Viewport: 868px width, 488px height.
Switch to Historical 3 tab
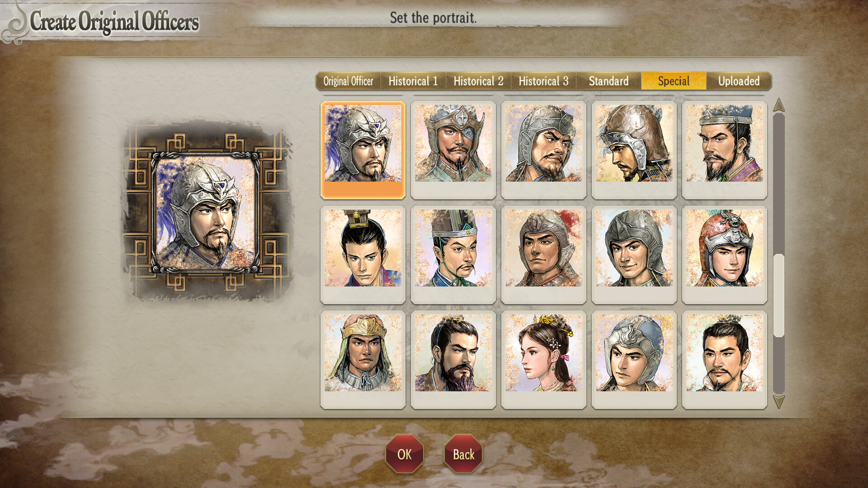(x=543, y=81)
